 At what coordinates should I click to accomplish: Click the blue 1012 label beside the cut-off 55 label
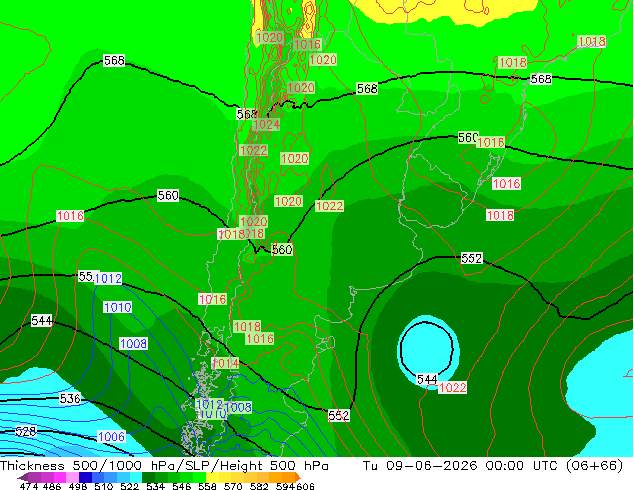coord(108,278)
